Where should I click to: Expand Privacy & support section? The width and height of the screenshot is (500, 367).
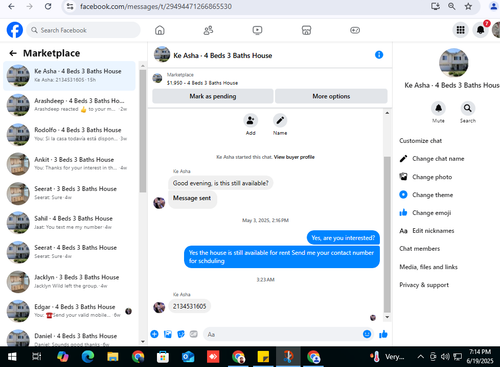[424, 285]
